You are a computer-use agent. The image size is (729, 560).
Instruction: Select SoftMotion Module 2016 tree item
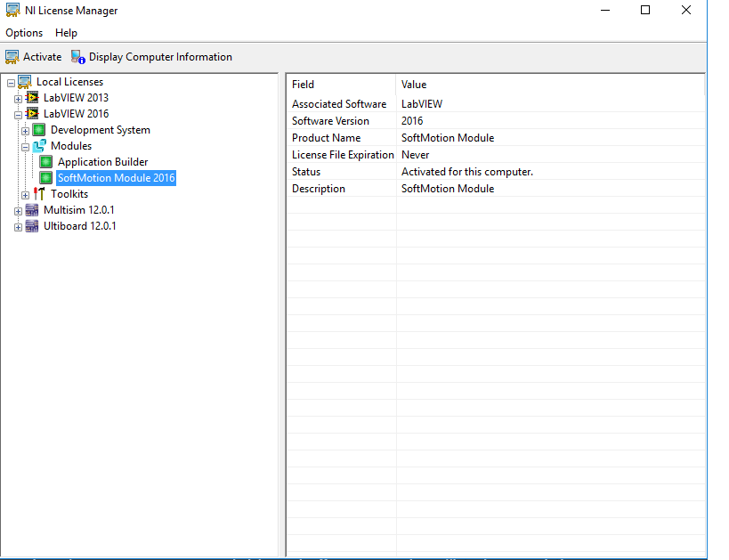coord(116,178)
